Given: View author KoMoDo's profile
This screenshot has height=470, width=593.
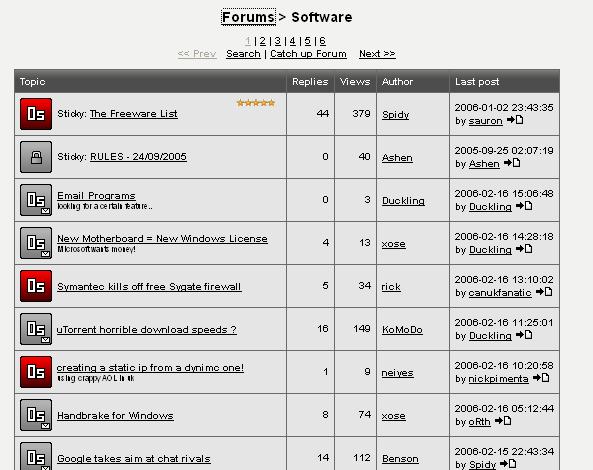Looking at the screenshot, I should click(402, 330).
